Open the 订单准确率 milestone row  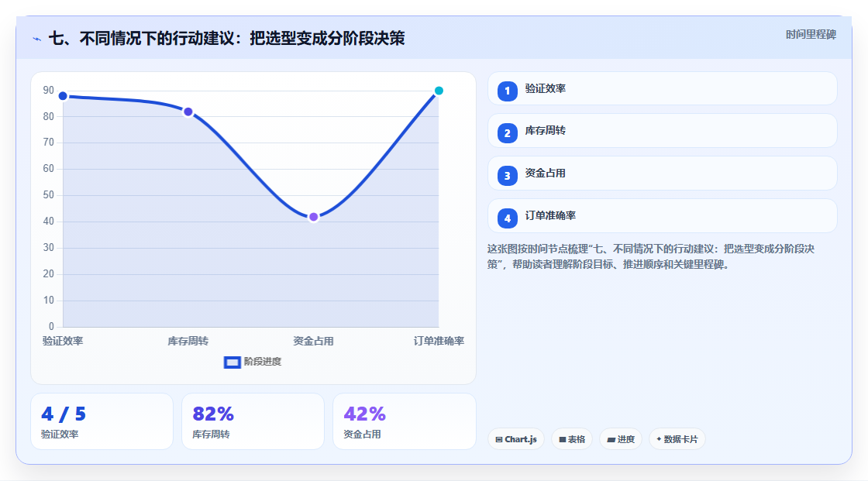click(x=662, y=216)
